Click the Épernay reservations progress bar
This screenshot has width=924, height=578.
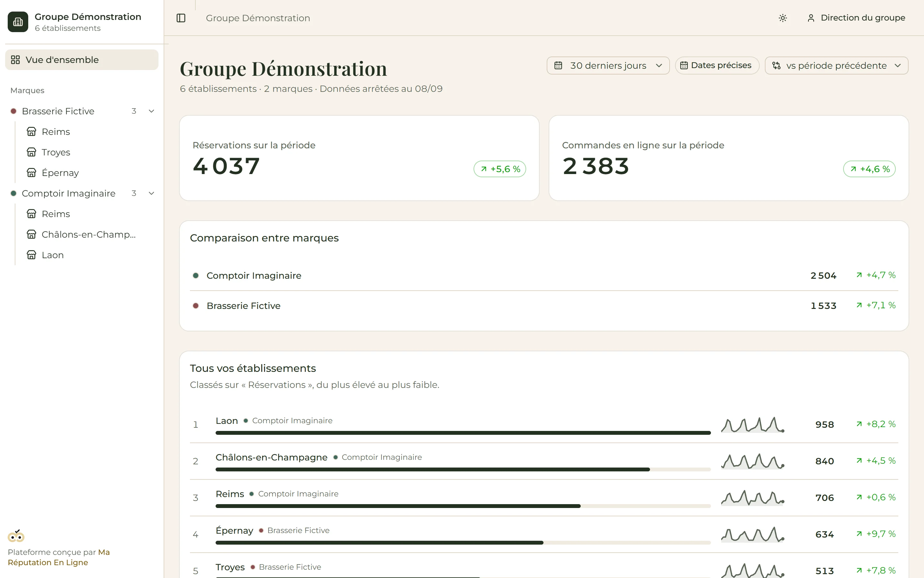tap(463, 543)
